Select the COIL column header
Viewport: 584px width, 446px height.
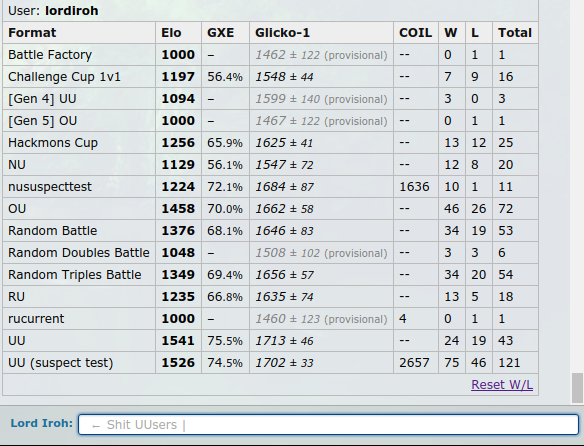click(x=416, y=33)
